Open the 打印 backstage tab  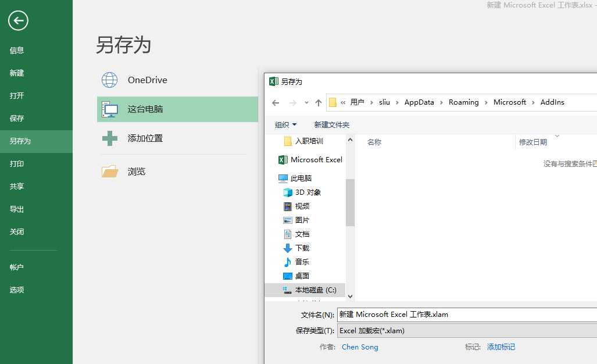(36, 164)
